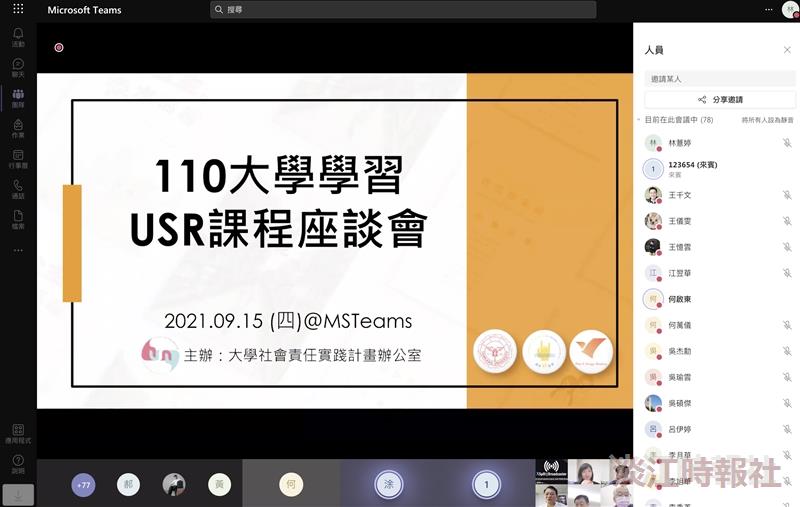Viewport: 800px width, 507px height.
Task: Click the shared presentation slide
Action: [335, 241]
